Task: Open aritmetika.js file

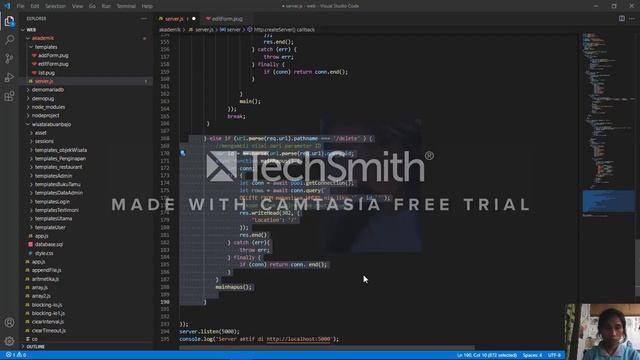Action: click(45, 279)
